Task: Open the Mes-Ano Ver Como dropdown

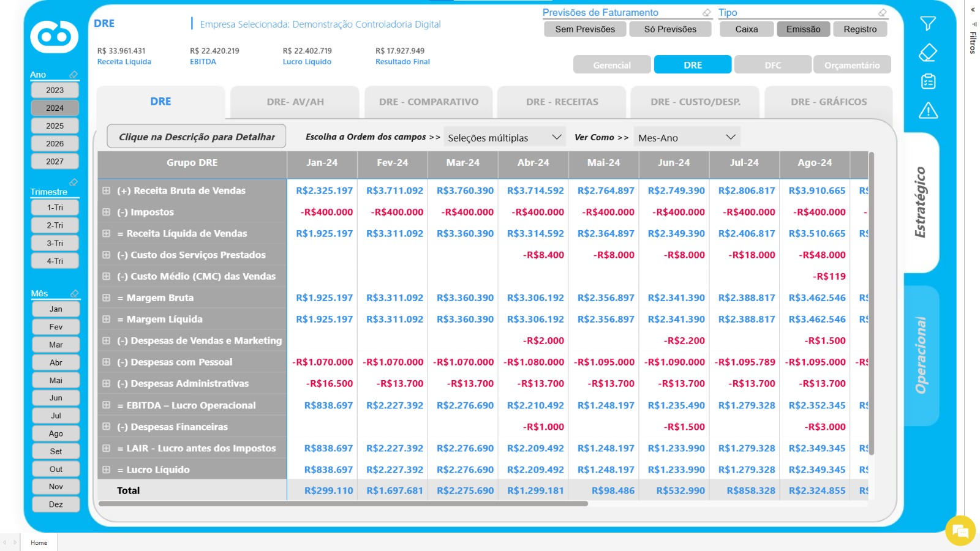Action: (x=687, y=138)
